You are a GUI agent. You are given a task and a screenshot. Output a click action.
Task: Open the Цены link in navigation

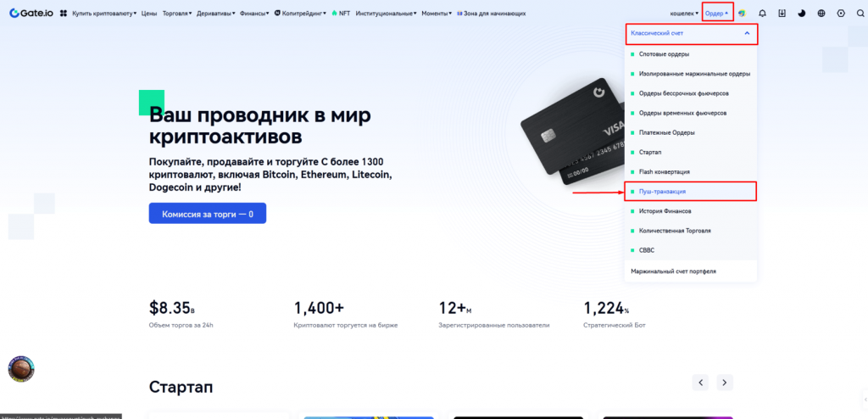(149, 14)
